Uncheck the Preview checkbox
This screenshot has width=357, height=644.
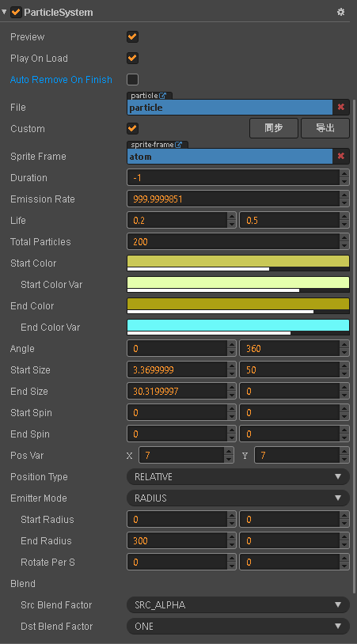pyautogui.click(x=132, y=36)
